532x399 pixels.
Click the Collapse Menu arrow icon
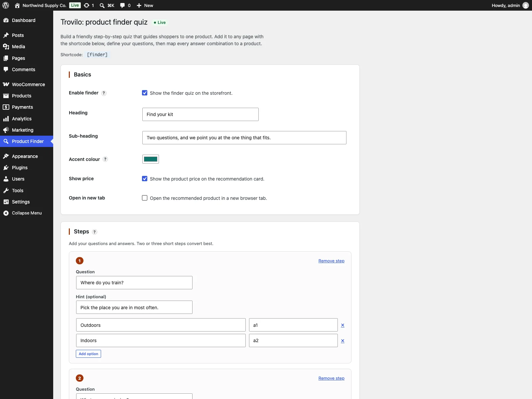coord(6,213)
